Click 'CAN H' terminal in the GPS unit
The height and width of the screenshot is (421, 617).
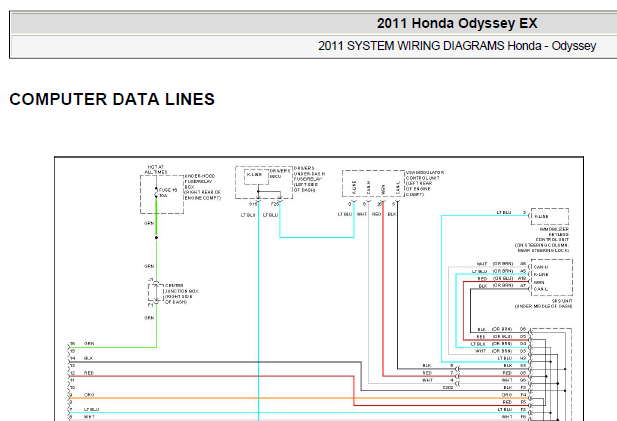coord(541,267)
